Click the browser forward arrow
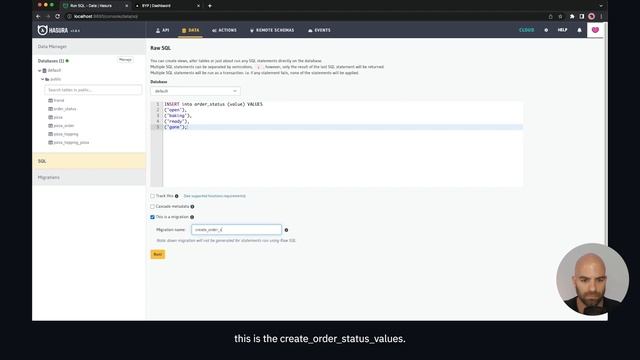This screenshot has width=640, height=360. pos(48,16)
